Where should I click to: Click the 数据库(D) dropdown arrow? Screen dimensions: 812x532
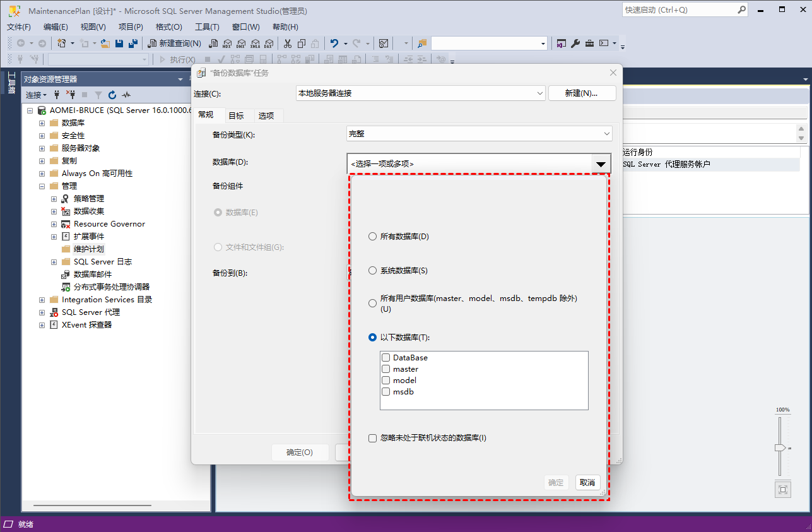pos(601,164)
